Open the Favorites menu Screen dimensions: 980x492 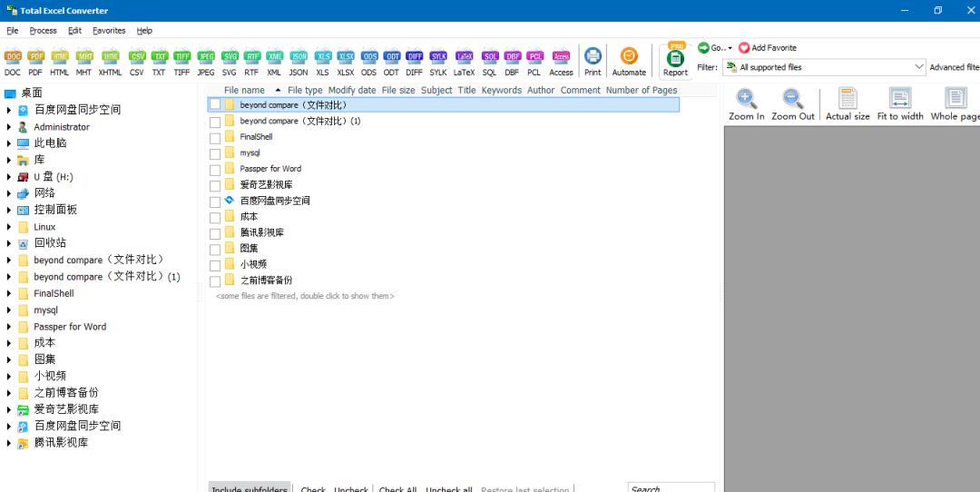click(109, 30)
